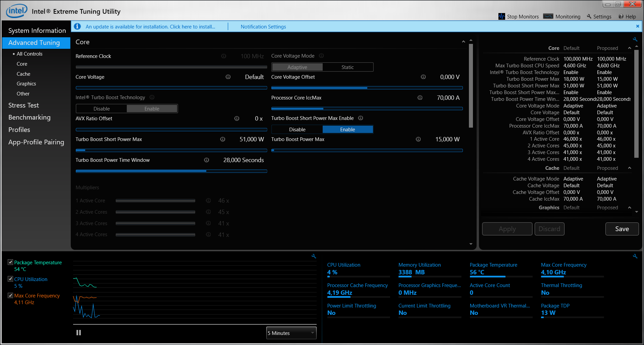Collapse Core group in summary panel
Screen dimensions: 644x345
[x=630, y=48]
